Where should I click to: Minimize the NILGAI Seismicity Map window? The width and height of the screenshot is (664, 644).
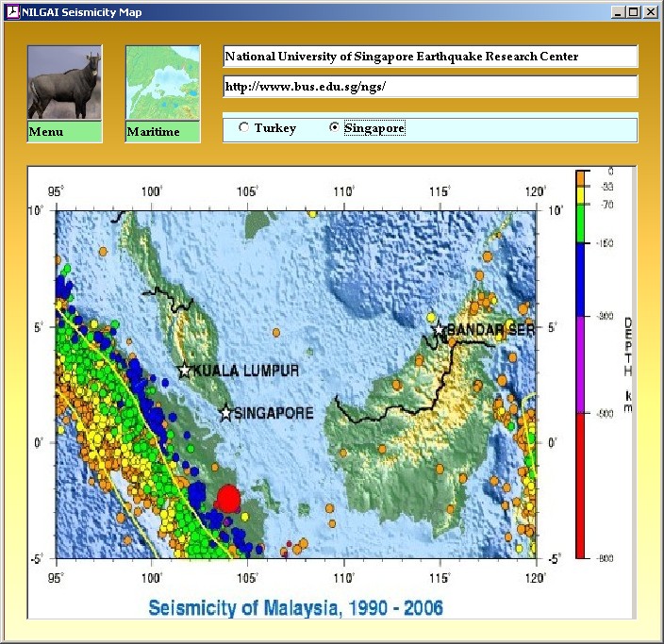pos(618,12)
